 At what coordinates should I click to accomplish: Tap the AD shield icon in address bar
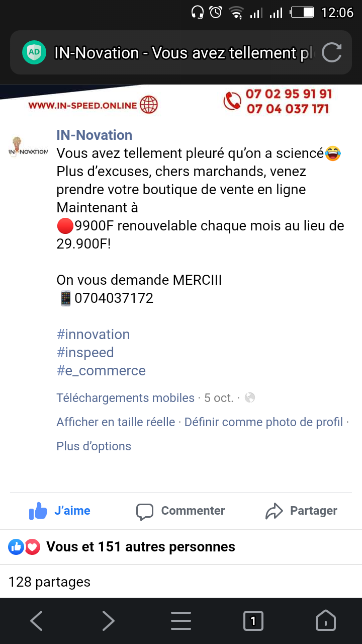click(x=34, y=52)
